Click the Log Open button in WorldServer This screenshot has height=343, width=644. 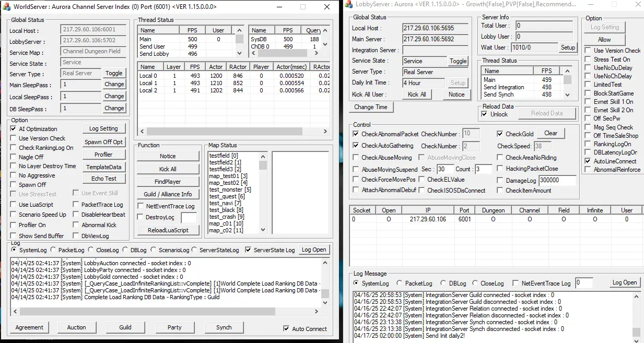pos(314,250)
